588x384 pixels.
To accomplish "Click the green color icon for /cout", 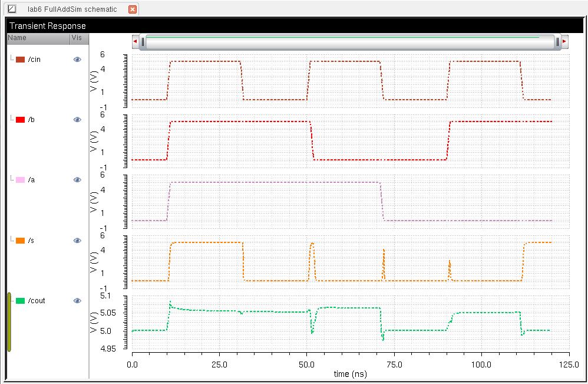I will point(20,301).
